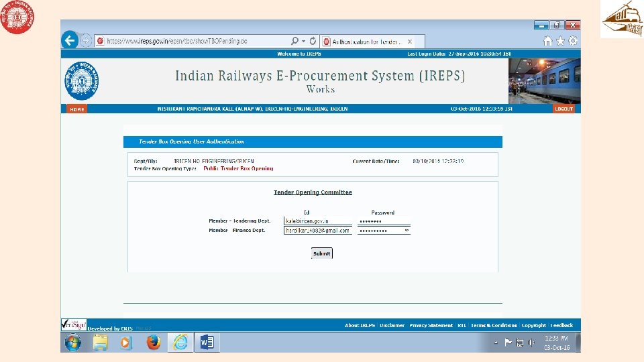Click Finance Dept member password field

point(384,230)
